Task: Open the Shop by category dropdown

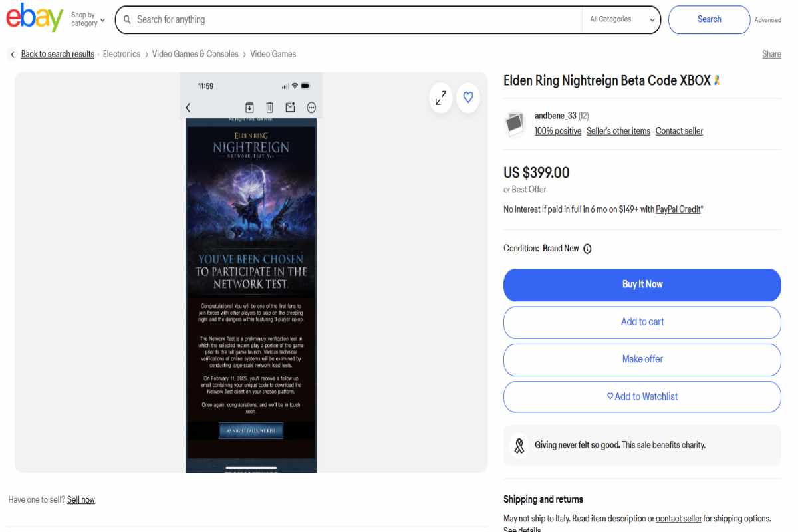Action: click(88, 19)
